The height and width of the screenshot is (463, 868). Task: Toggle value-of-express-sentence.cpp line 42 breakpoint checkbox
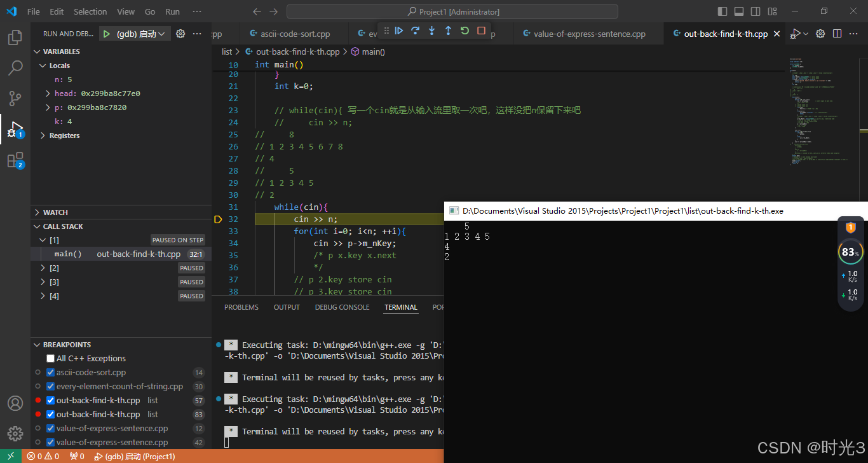[x=50, y=443]
